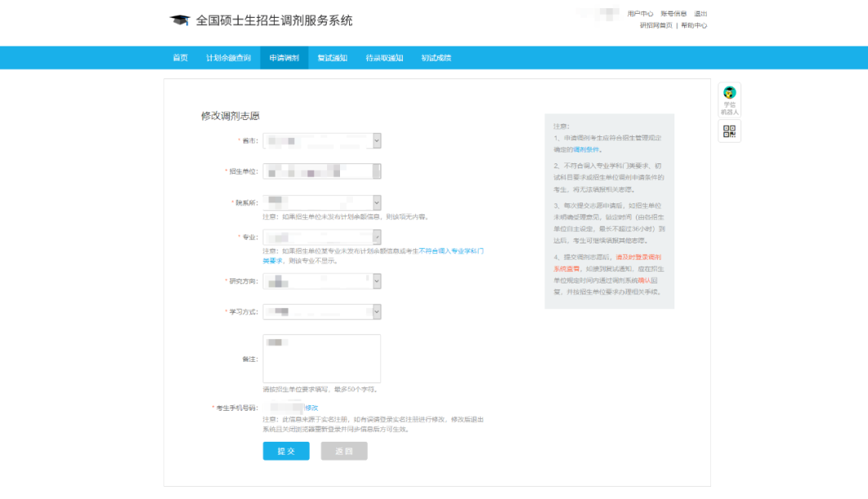Focus the 备注 text area
Image resolution: width=868 pixels, height=499 pixels.
(x=321, y=359)
